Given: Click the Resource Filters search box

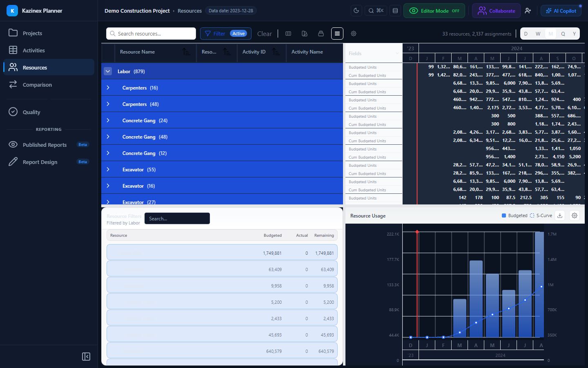Looking at the screenshot, I should click(177, 218).
